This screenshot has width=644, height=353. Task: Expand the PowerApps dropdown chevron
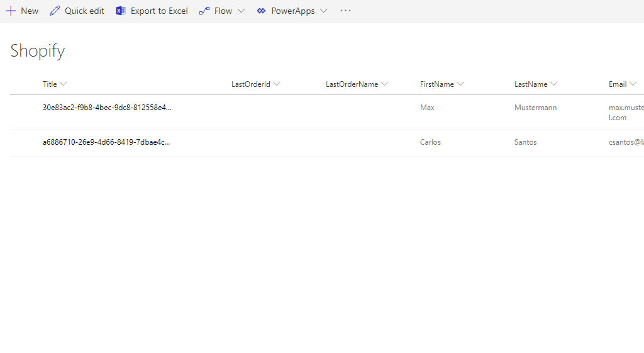(x=323, y=11)
